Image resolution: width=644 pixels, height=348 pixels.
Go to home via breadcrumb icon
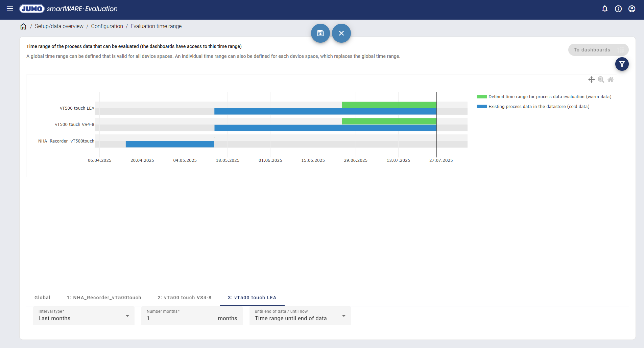[23, 26]
